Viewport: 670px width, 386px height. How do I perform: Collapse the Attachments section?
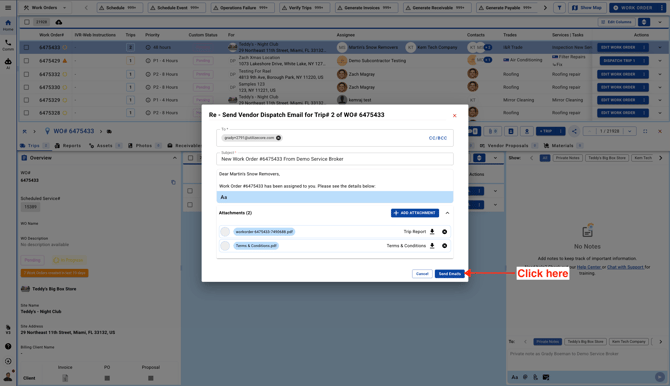point(447,213)
